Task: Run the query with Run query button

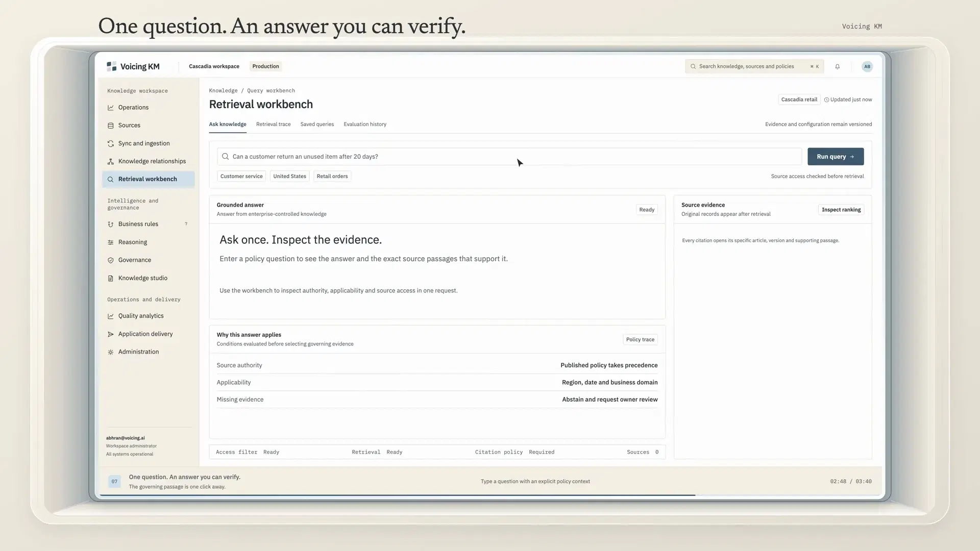Action: coord(836,157)
